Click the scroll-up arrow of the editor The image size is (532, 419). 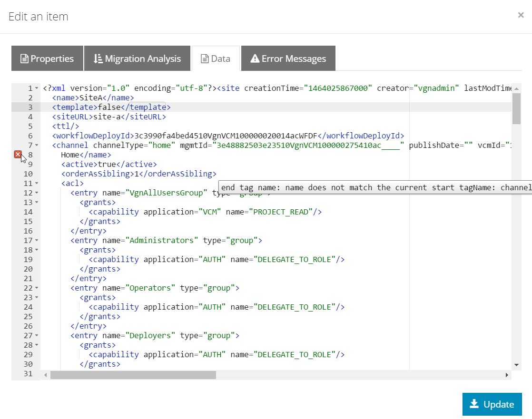(516, 88)
